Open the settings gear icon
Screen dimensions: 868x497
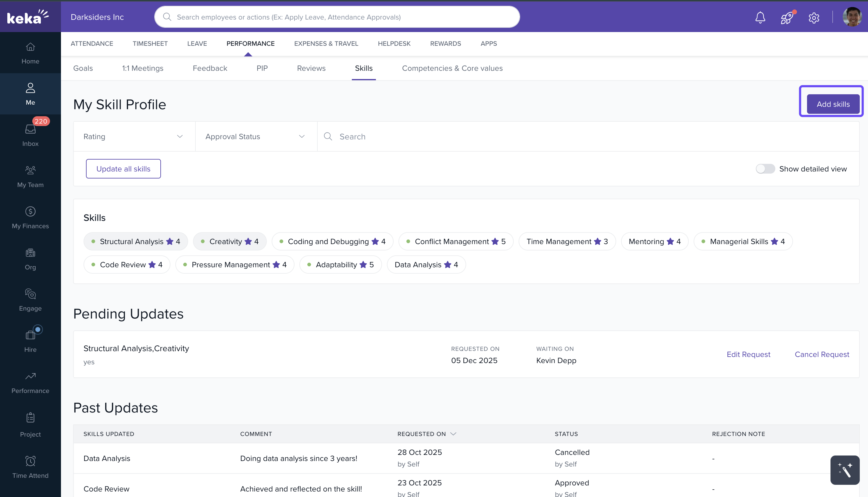point(814,17)
